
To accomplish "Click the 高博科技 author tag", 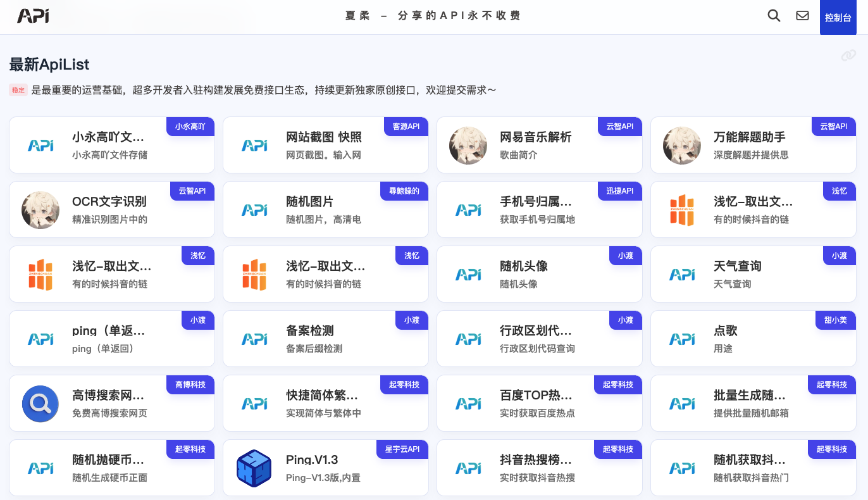I will point(190,385).
